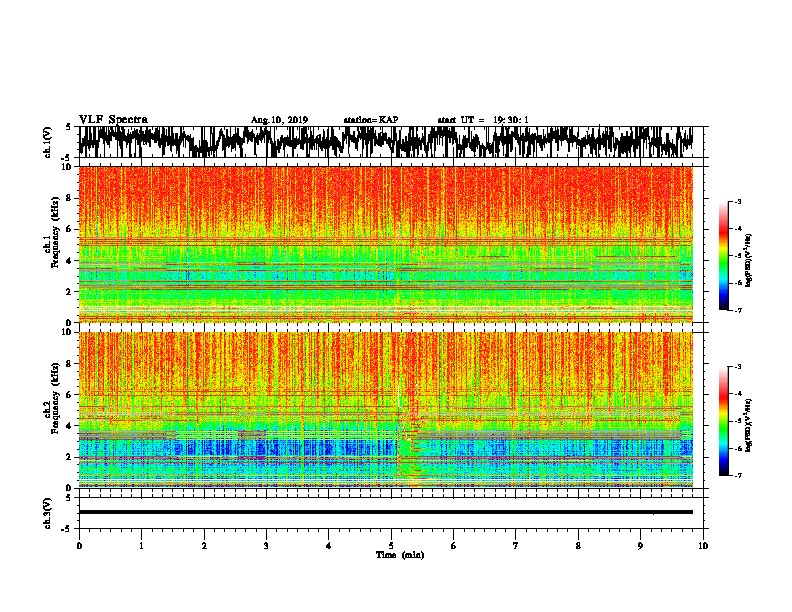Screen dimensions: 792x612
Task: Click the "-3" label on ch.2 color bar
Action: (x=737, y=367)
